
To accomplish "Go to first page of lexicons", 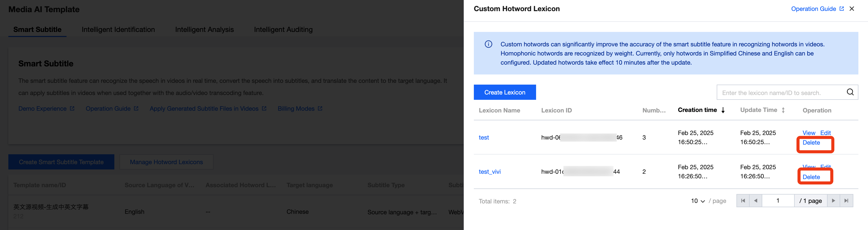I will (743, 201).
